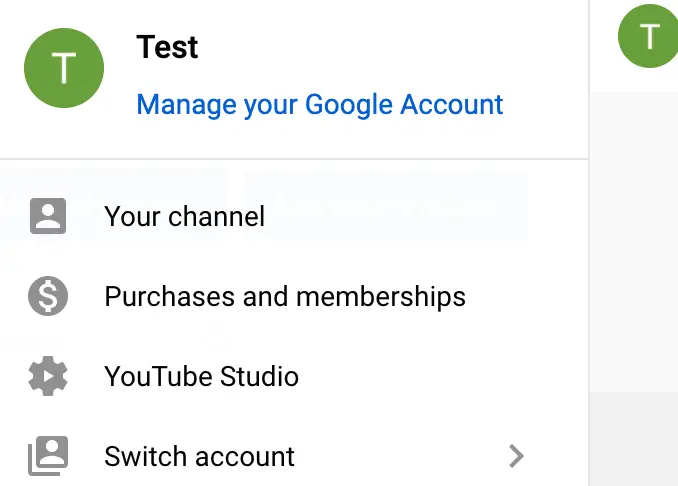Expand the Switch account chevron arrow

coord(516,457)
